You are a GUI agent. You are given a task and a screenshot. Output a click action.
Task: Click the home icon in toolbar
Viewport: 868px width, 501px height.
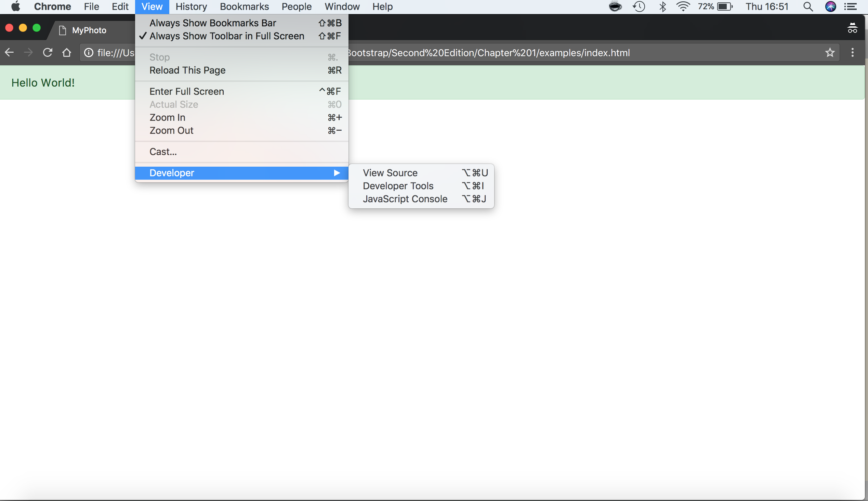[x=67, y=52]
